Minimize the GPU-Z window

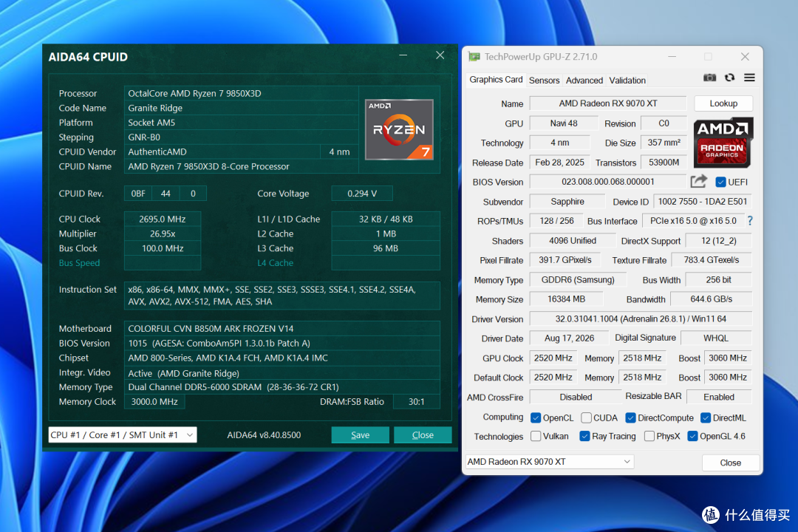coord(672,56)
